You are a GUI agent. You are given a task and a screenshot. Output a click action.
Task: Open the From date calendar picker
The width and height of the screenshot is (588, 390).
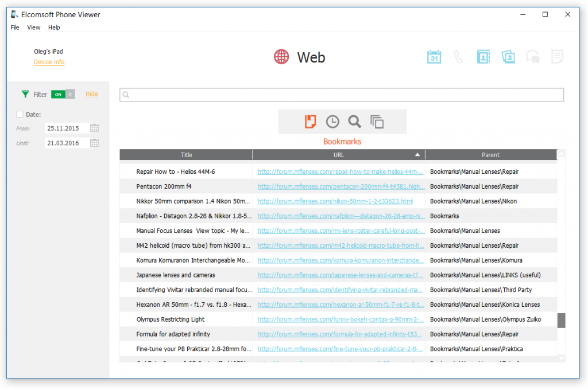(94, 128)
